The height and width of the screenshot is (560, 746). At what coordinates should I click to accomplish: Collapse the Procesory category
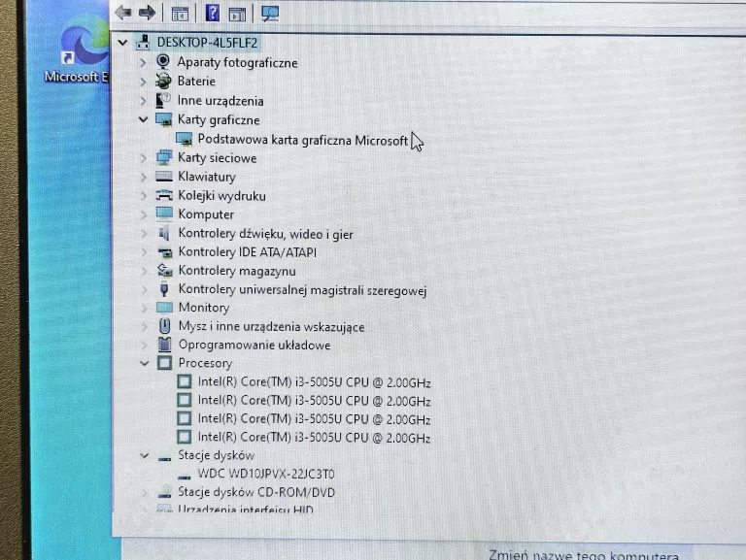pos(144,363)
